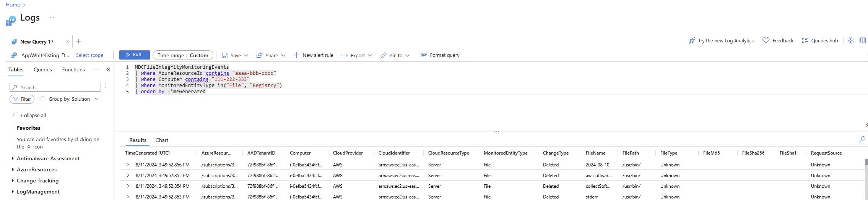Expand row 3:49:52.856 PM
The image size is (868, 200).
128,165
